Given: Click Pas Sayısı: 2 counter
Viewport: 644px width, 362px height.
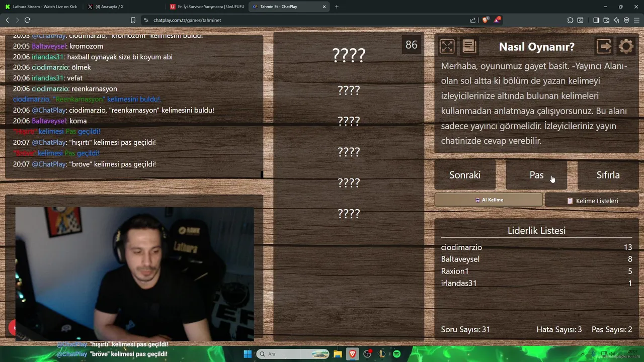Looking at the screenshot, I should pyautogui.click(x=612, y=329).
